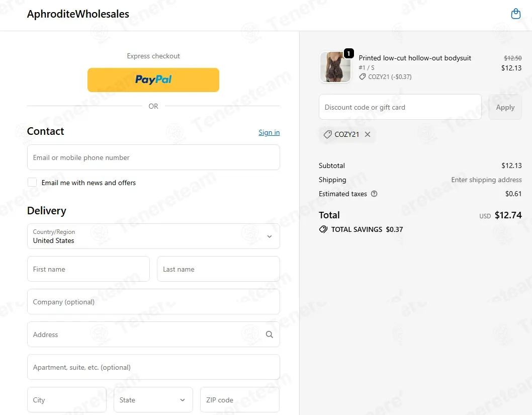This screenshot has height=415, width=532.
Task: Remove the COZY21 discount code
Action: pos(368,134)
